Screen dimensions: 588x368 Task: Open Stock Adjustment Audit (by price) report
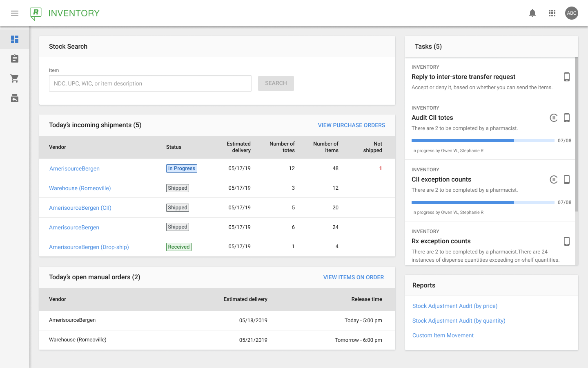click(x=454, y=306)
